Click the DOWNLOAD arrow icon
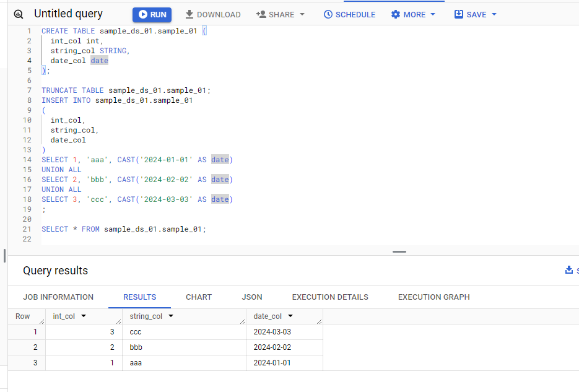 point(189,14)
